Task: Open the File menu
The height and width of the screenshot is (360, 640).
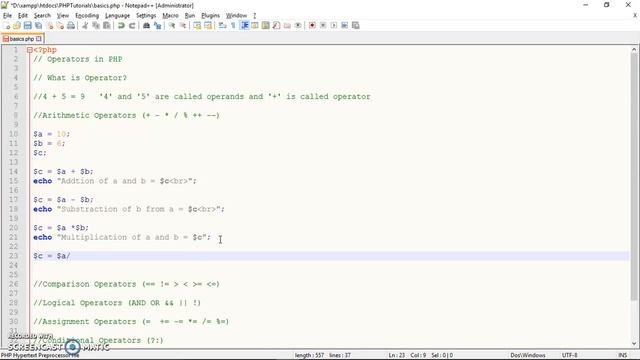Action: (7, 16)
